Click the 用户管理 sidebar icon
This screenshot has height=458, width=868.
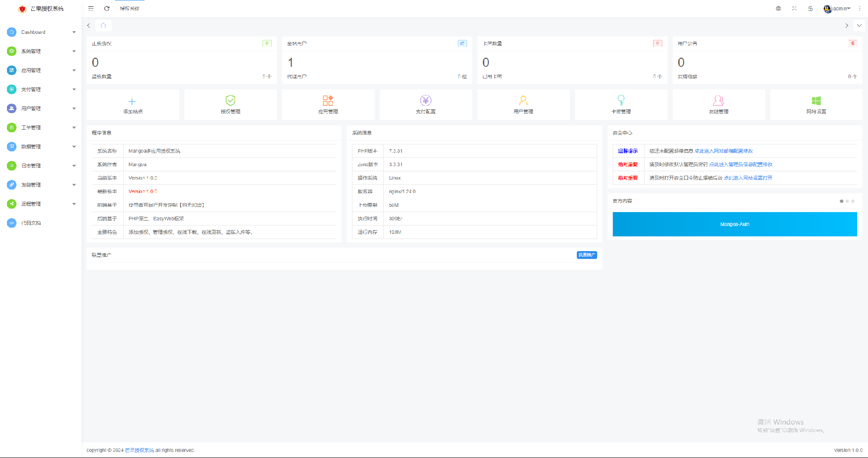pyautogui.click(x=12, y=108)
